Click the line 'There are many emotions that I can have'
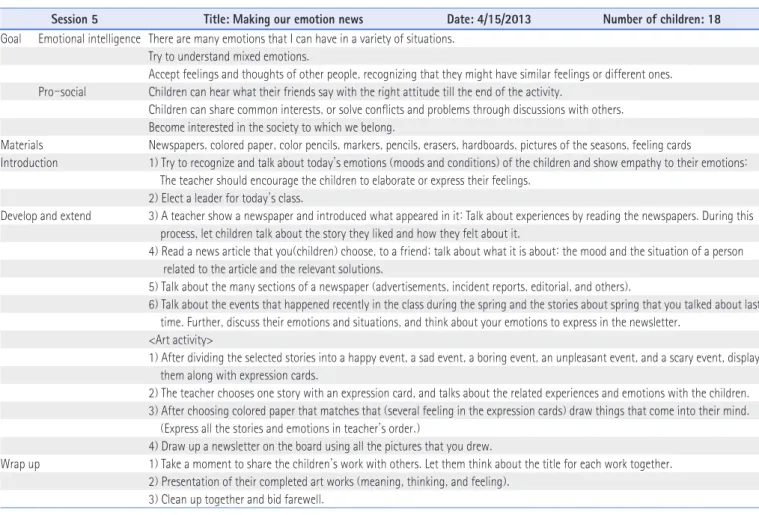 coord(301,39)
